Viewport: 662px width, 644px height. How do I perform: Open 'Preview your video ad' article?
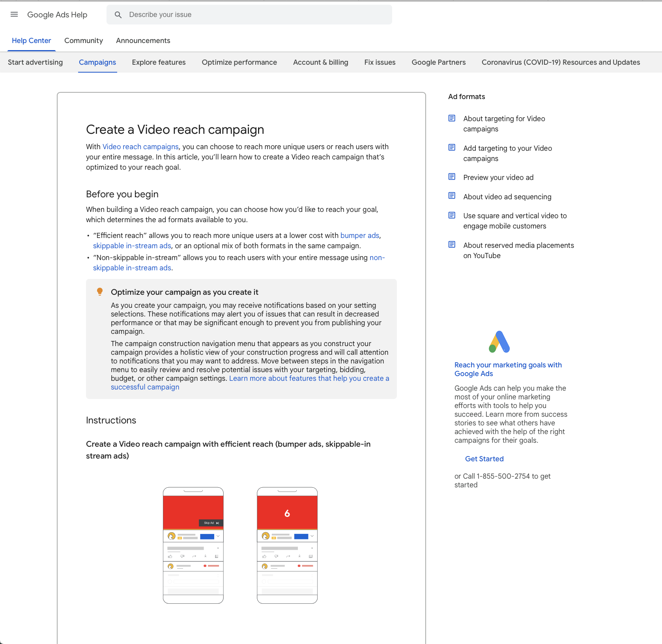coord(498,178)
